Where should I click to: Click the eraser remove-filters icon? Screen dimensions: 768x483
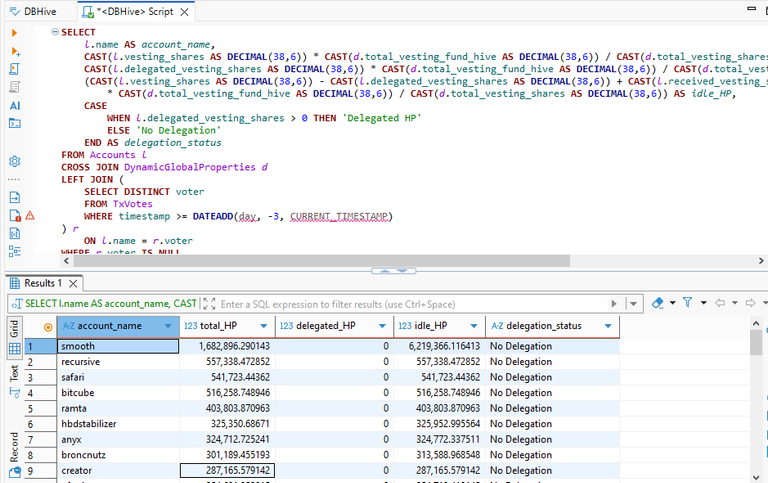(658, 303)
